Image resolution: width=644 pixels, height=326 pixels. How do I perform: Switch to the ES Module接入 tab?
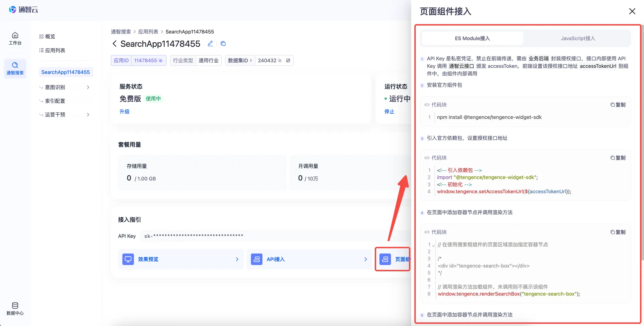tap(472, 38)
